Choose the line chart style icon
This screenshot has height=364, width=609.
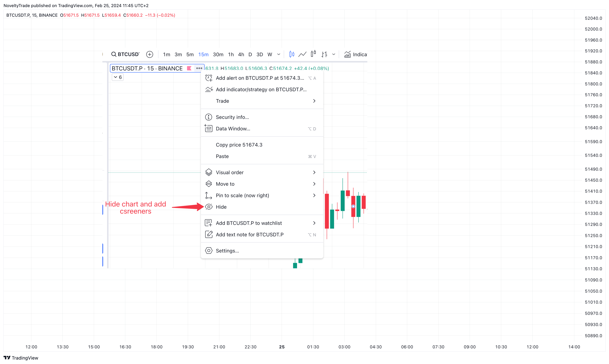(x=302, y=54)
